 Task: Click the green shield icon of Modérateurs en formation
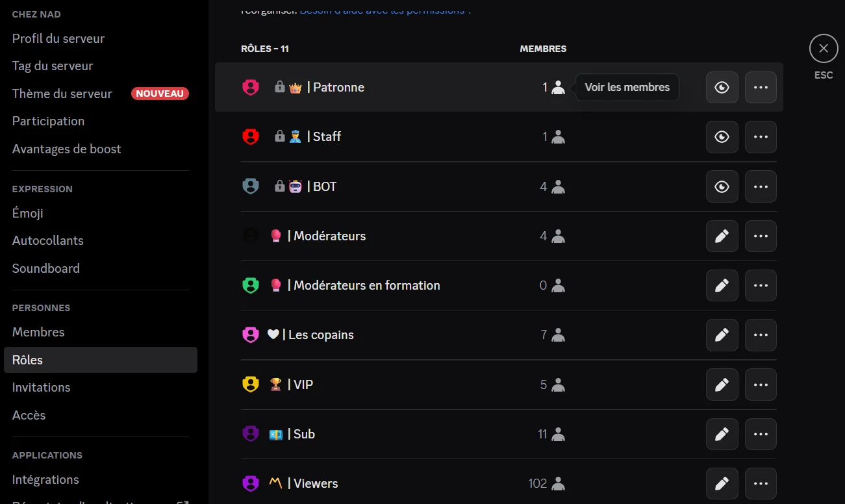tap(251, 285)
